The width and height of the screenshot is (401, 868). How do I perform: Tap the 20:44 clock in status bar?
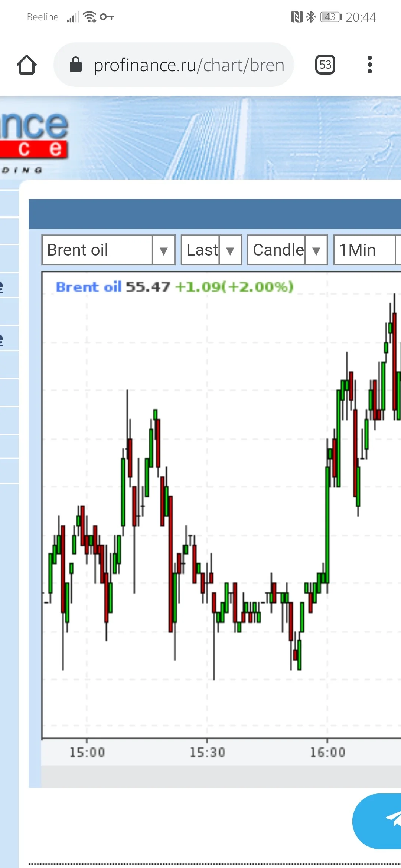point(361,17)
